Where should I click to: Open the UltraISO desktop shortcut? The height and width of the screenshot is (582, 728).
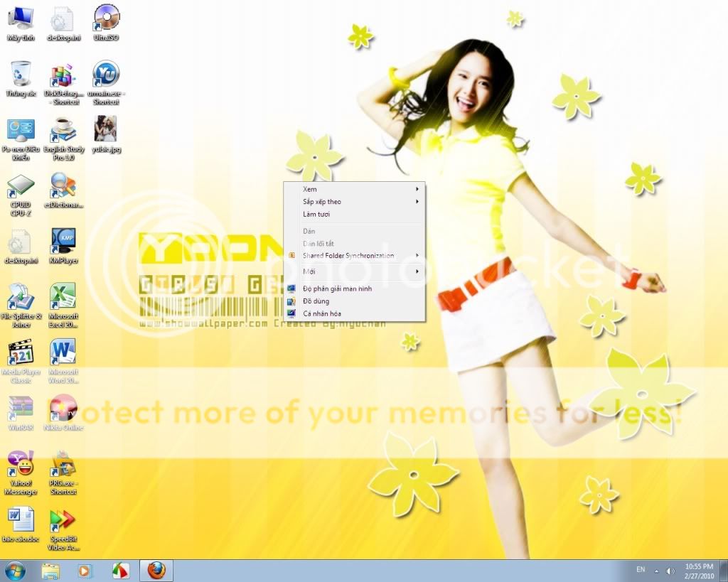pos(106,18)
